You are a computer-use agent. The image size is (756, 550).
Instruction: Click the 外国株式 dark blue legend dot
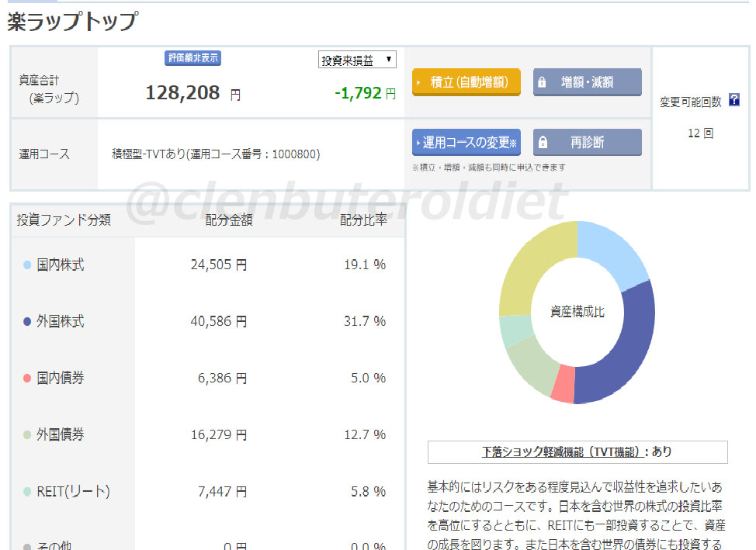(27, 321)
